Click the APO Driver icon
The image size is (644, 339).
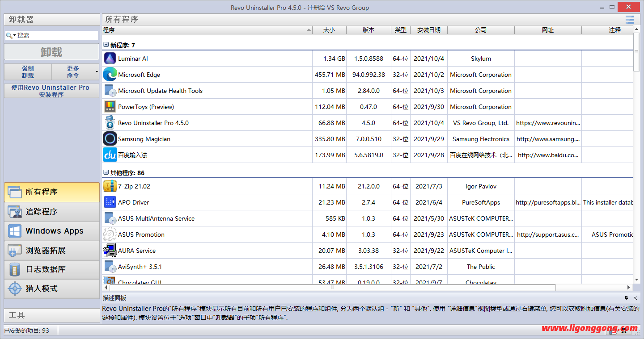point(110,202)
